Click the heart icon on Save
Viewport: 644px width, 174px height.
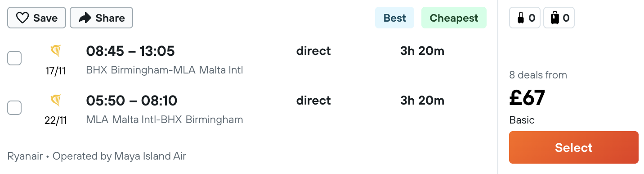click(x=22, y=18)
